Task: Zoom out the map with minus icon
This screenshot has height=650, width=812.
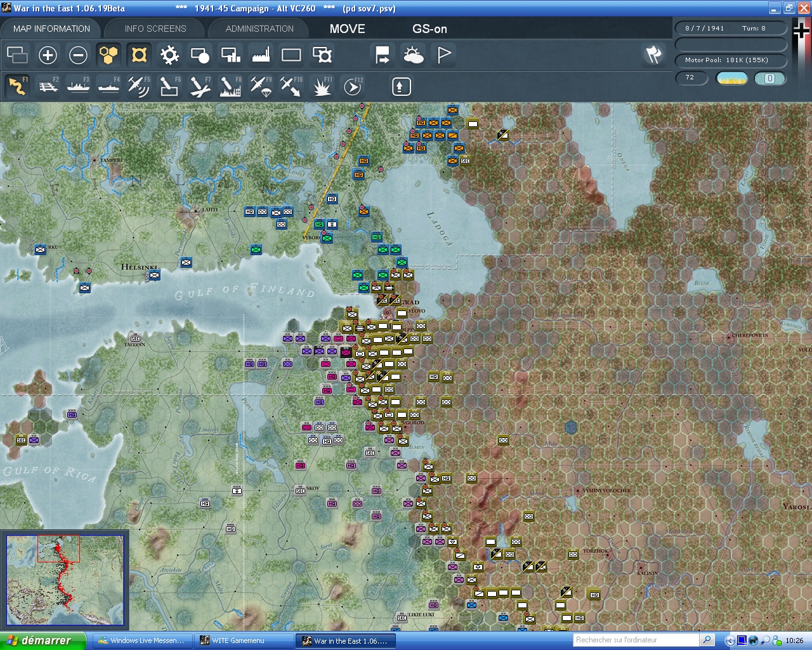Action: [78, 55]
